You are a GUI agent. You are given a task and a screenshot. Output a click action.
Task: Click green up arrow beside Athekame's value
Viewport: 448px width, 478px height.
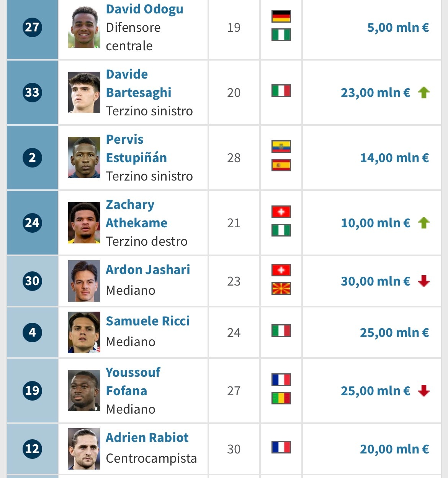(424, 223)
